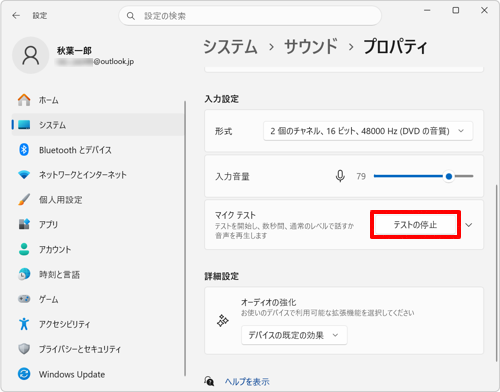This screenshot has width=500, height=392.
Task: Open ネットワークとインターネット settings
Action: tap(98, 175)
